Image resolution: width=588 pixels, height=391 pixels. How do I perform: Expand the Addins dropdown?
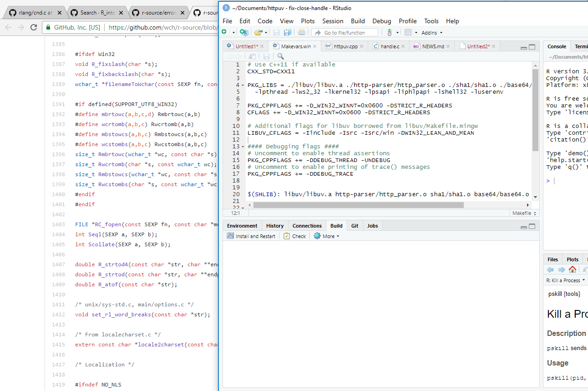click(431, 32)
